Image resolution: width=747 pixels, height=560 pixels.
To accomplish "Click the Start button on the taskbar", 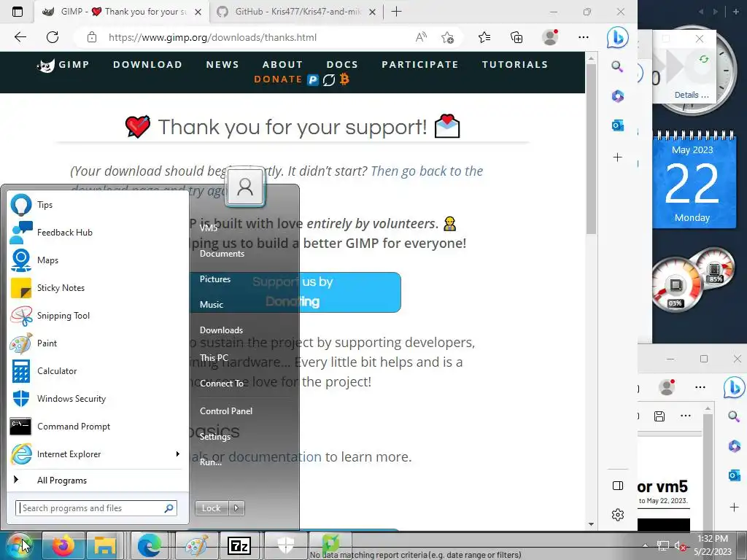I will click(x=19, y=545).
